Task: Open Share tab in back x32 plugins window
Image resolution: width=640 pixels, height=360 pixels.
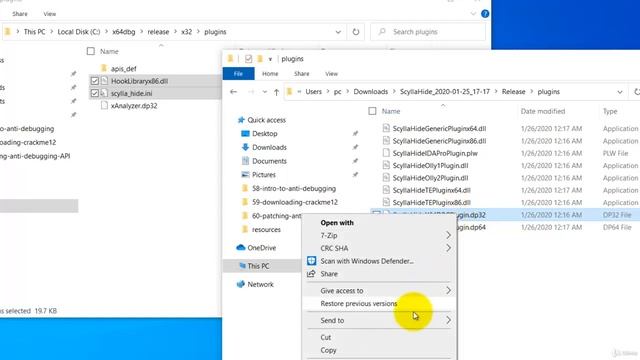Action: point(20,14)
